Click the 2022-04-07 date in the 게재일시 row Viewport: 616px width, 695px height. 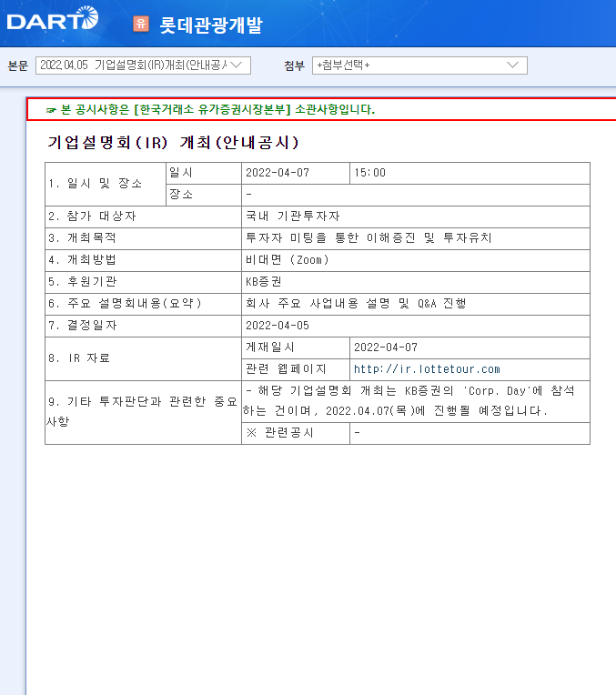click(x=386, y=347)
